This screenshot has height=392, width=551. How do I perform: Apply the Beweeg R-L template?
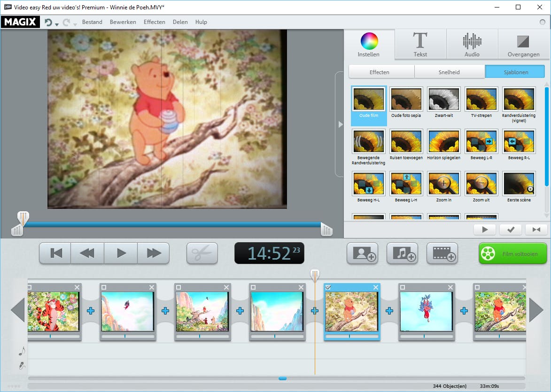519,145
